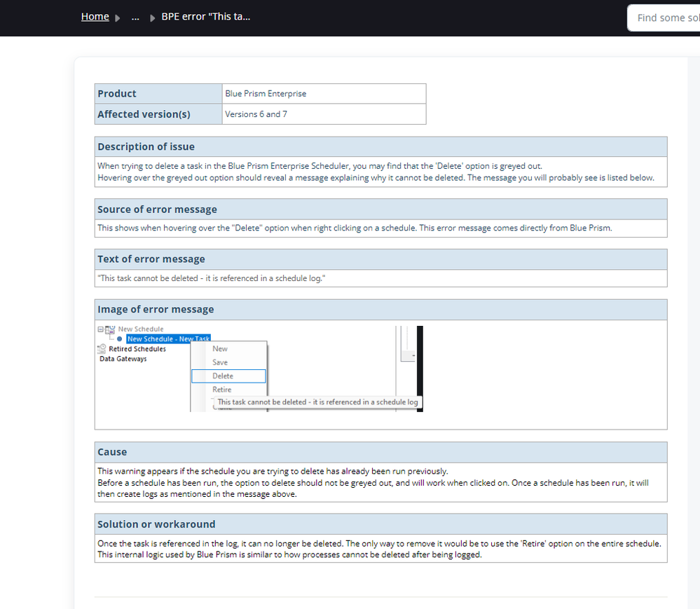Screen dimensions: 700x609
Task: Expand the collapsed '...' breadcrumb
Action: click(x=135, y=17)
